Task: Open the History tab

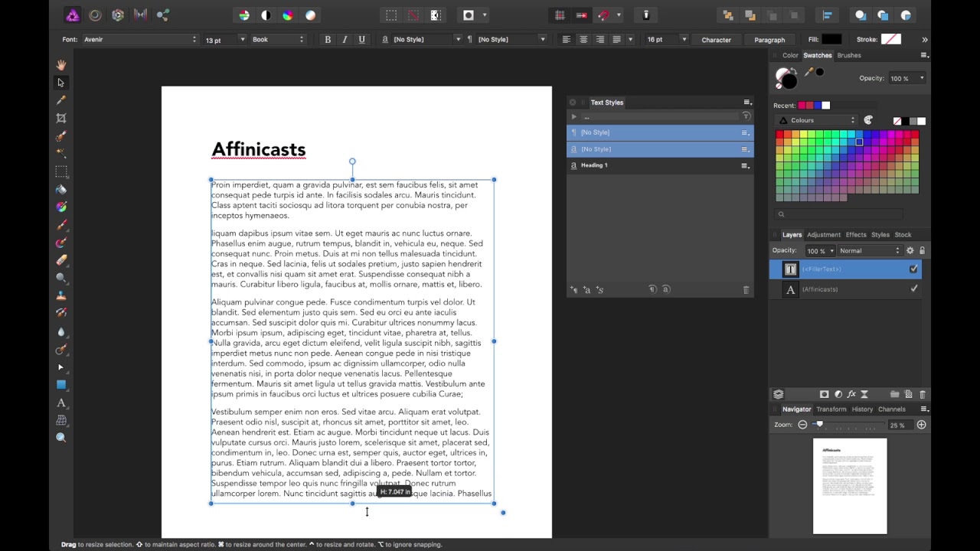Action: (x=862, y=409)
